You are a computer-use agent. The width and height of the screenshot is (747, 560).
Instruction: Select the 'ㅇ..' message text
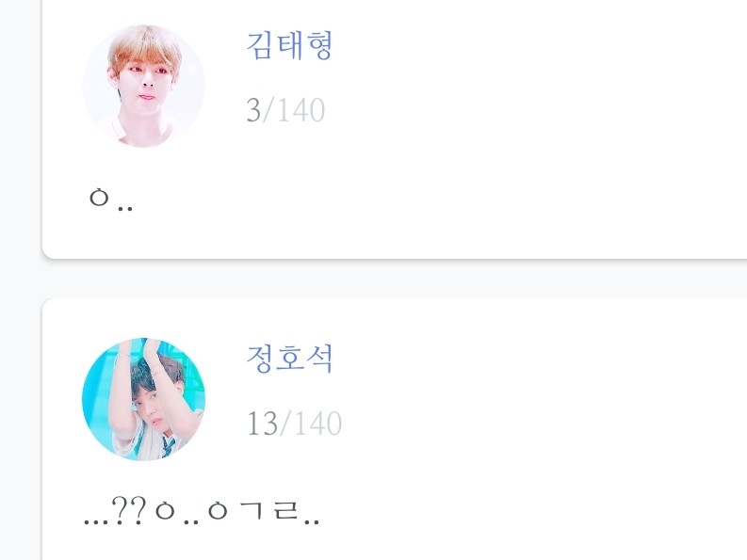(x=111, y=199)
